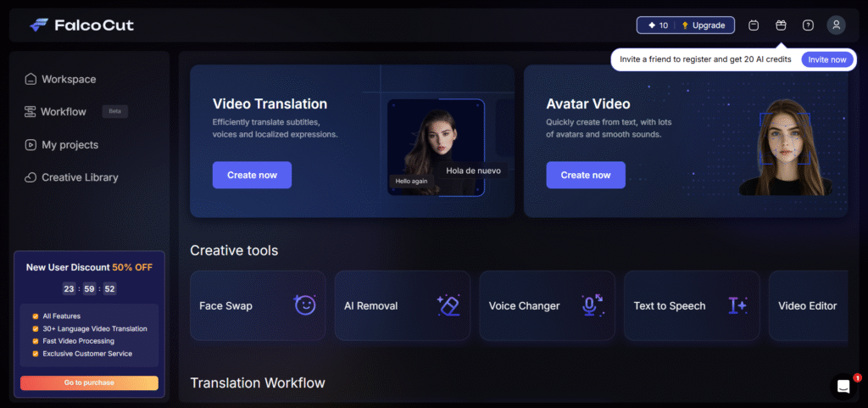The width and height of the screenshot is (868, 408).
Task: Open the Face Swap tool card
Action: click(258, 305)
